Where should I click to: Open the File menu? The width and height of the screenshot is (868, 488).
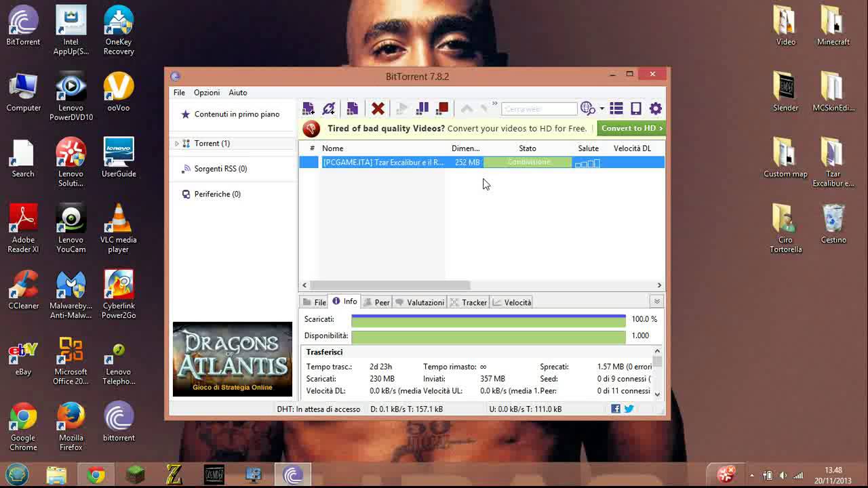click(179, 92)
